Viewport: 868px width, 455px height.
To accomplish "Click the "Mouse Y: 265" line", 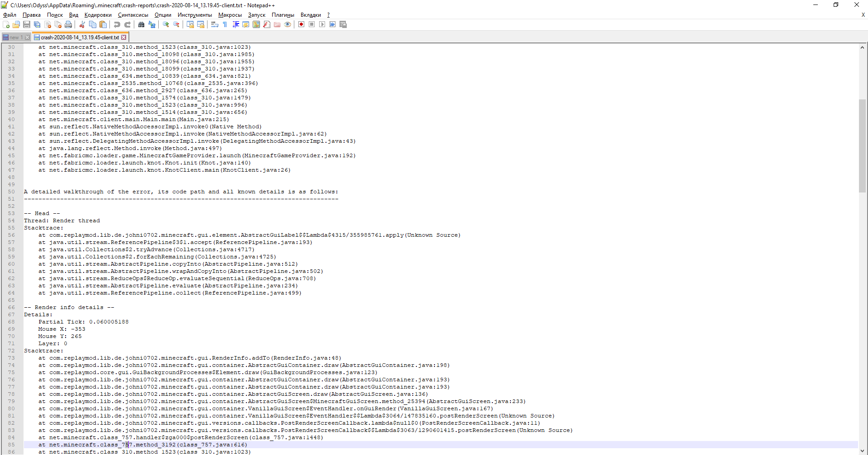I will click(x=60, y=336).
